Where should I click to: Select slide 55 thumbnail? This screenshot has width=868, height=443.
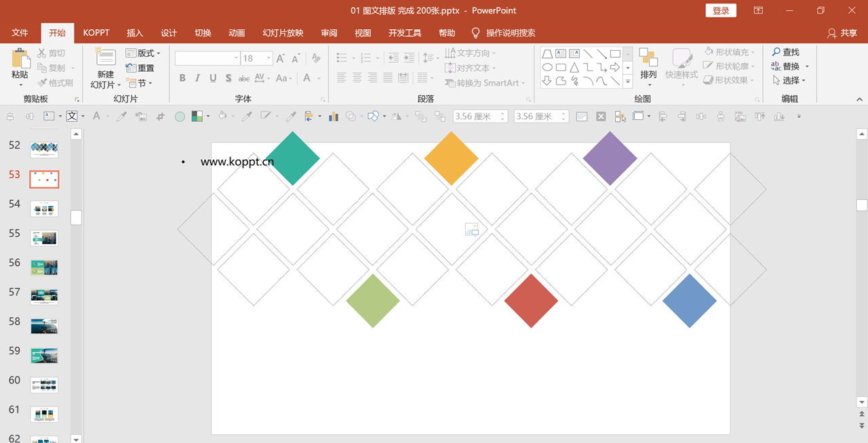[x=44, y=238]
